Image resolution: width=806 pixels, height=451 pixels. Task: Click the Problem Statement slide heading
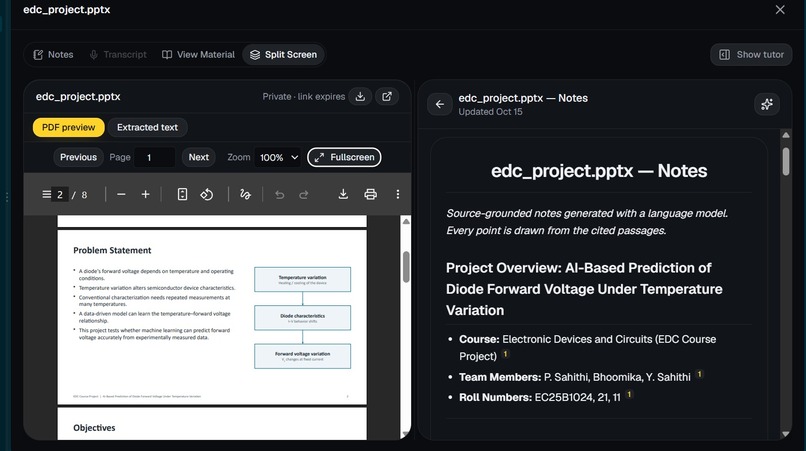tap(112, 250)
